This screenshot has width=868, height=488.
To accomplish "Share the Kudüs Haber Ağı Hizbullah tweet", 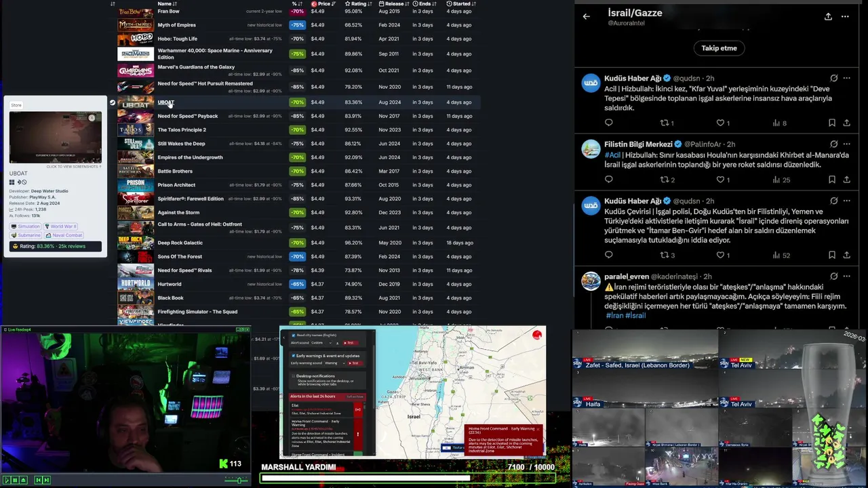I will tap(846, 123).
